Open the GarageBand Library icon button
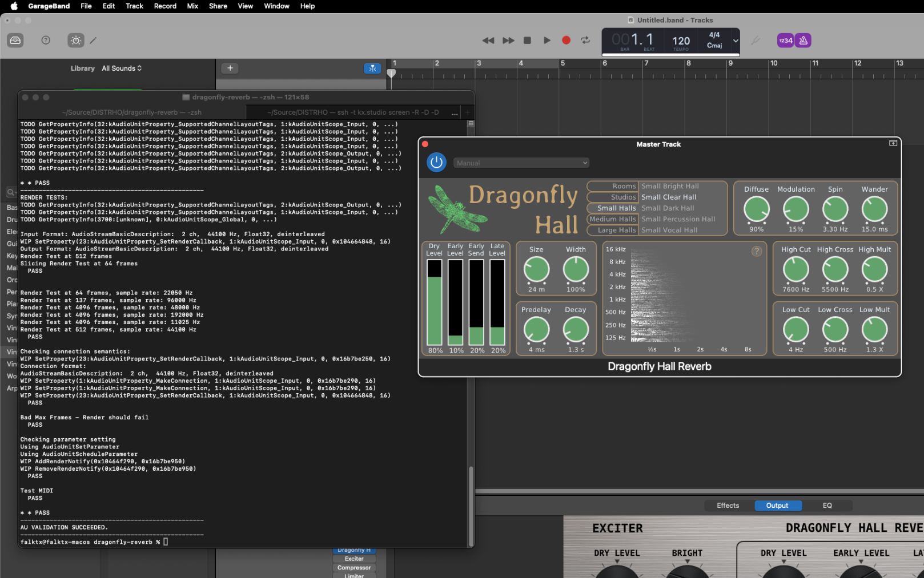The image size is (924, 578). (x=15, y=41)
